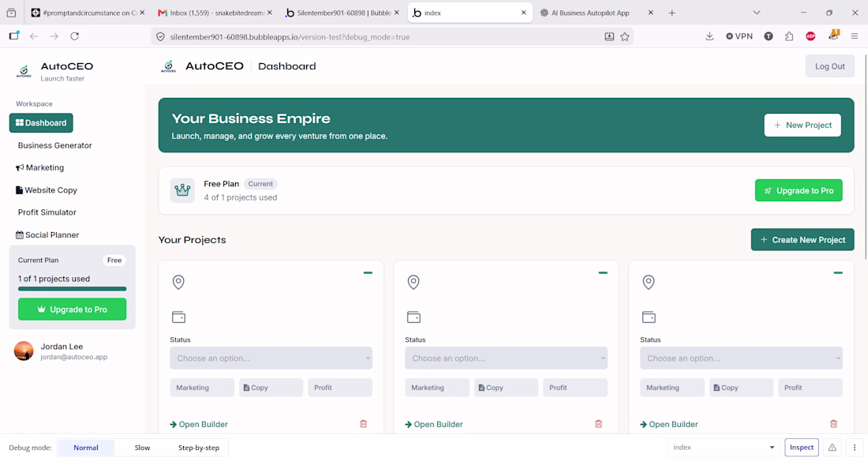The height and width of the screenshot is (461, 868).
Task: Click the projects used progress bar in sidebar
Action: click(x=72, y=289)
